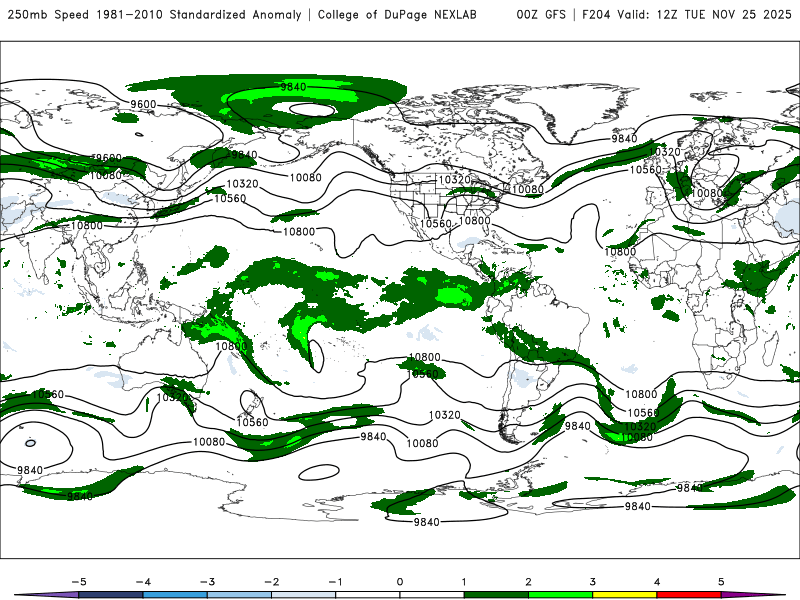Click the colorbar label '-3'

click(x=207, y=582)
